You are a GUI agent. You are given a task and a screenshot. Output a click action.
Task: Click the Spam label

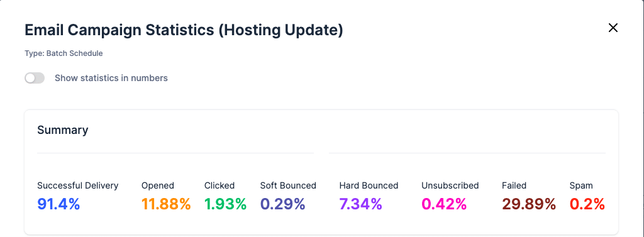[x=581, y=185]
